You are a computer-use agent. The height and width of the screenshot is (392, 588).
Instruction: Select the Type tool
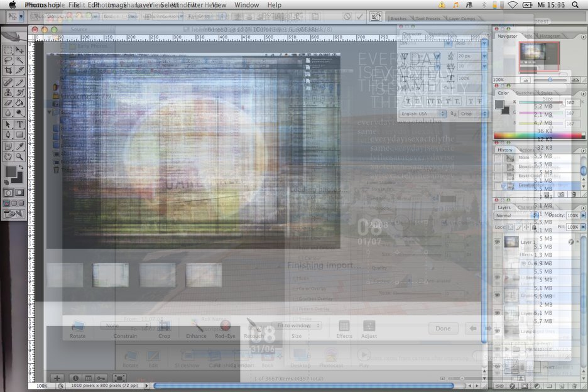pos(19,124)
